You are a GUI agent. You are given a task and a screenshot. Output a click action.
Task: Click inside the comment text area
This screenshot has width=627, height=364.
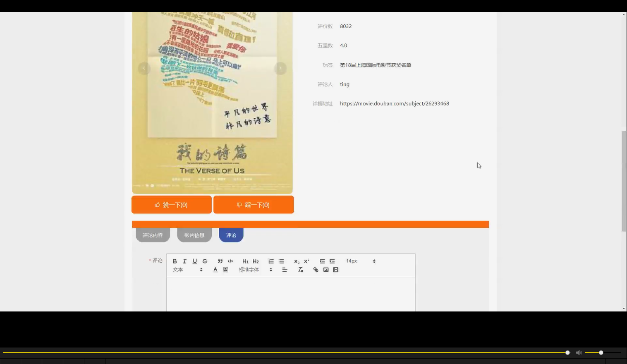291,294
